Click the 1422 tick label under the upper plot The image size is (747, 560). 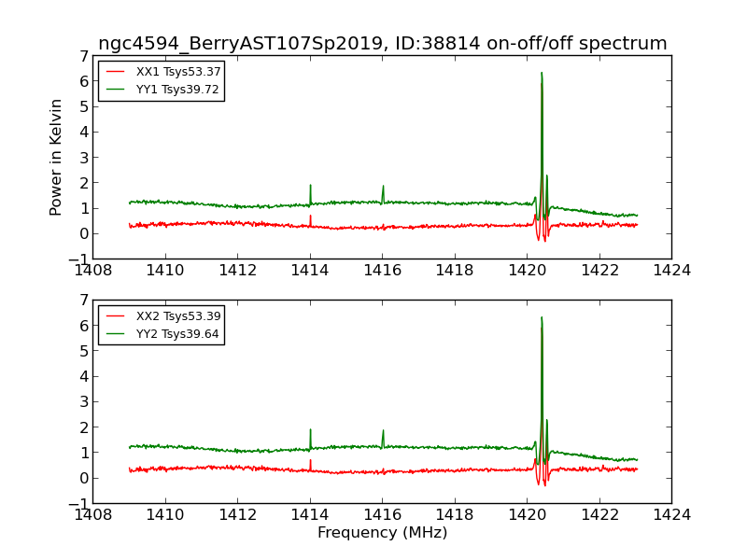[599, 271]
